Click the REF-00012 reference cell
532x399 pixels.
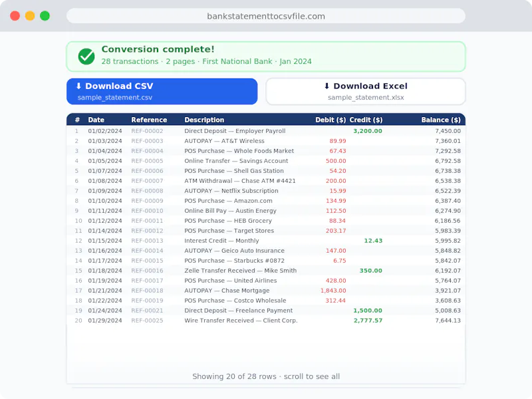[147, 231]
